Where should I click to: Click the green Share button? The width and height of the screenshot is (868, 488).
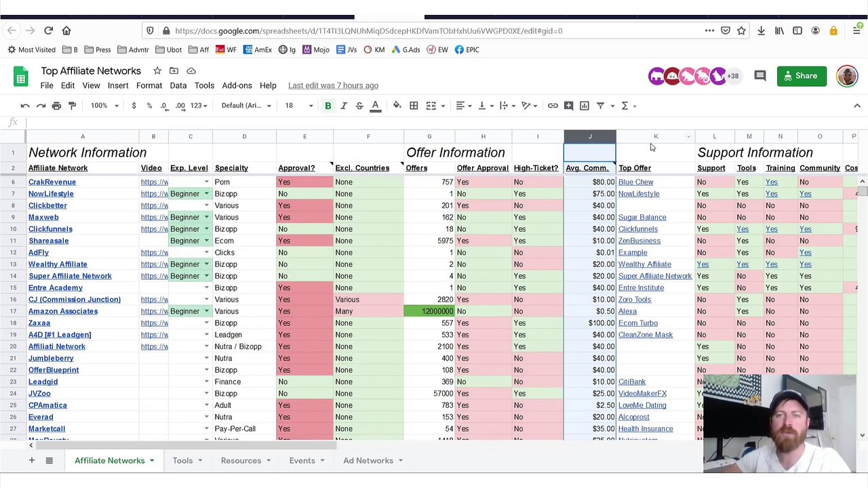click(x=802, y=76)
